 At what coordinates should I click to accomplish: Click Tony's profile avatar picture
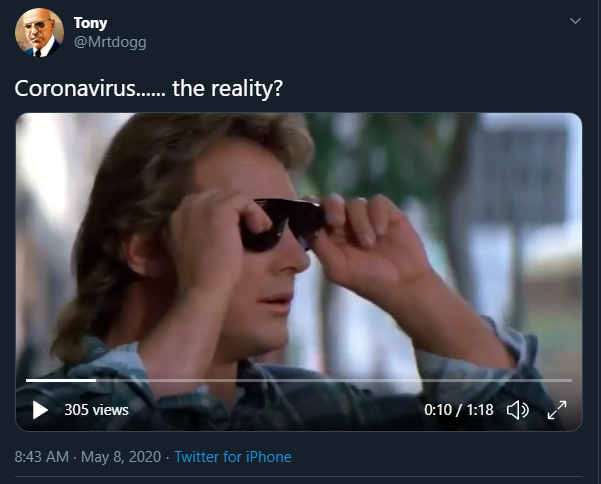[39, 33]
